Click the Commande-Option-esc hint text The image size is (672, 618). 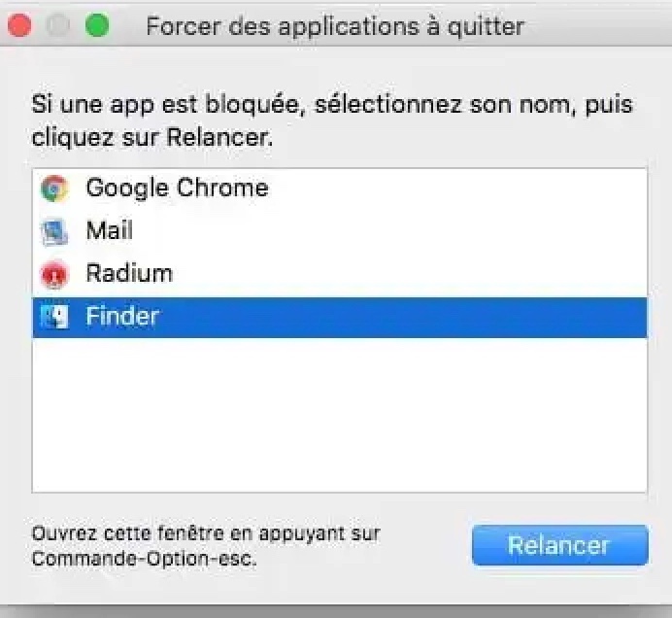[144, 560]
